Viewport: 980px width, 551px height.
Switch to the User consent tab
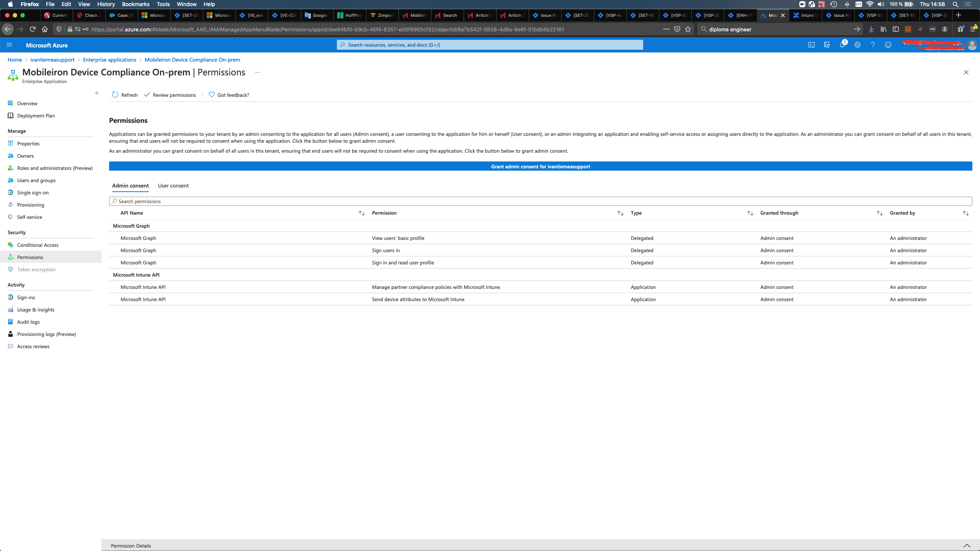coord(173,186)
